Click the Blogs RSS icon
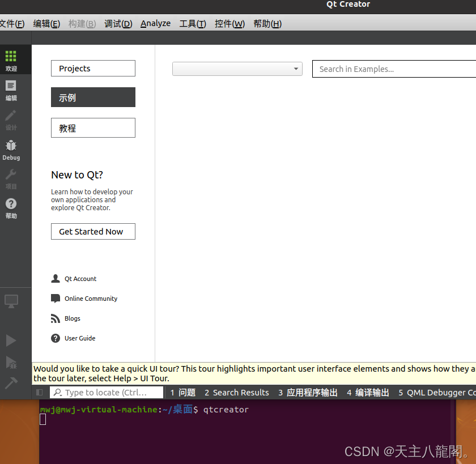The height and width of the screenshot is (464, 476). tap(56, 318)
